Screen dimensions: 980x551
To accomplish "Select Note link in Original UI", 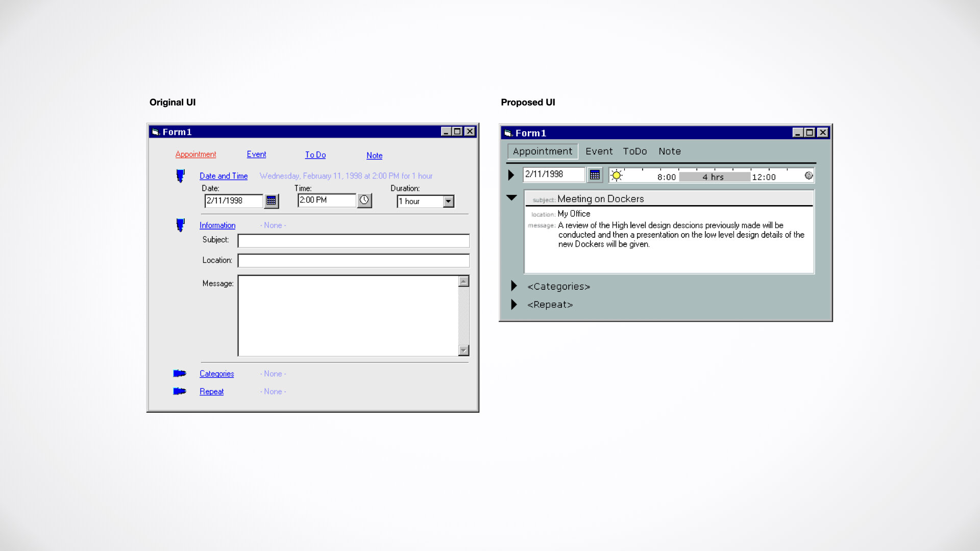I will click(374, 156).
